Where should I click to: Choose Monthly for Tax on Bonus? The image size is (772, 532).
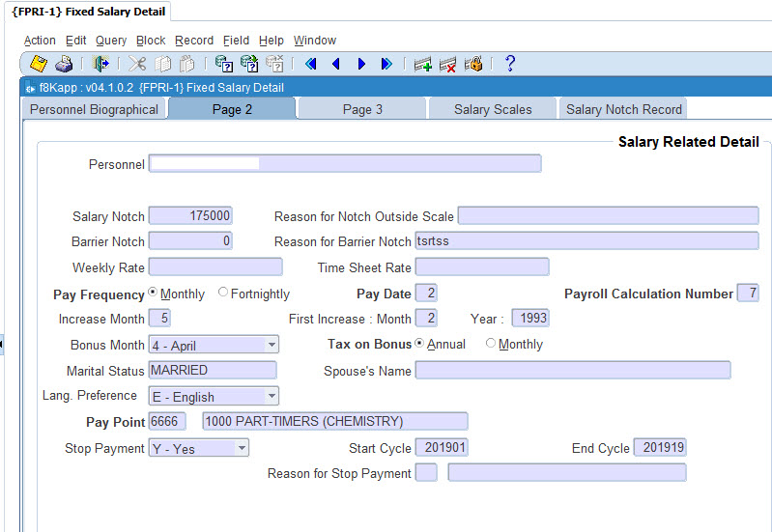[491, 344]
